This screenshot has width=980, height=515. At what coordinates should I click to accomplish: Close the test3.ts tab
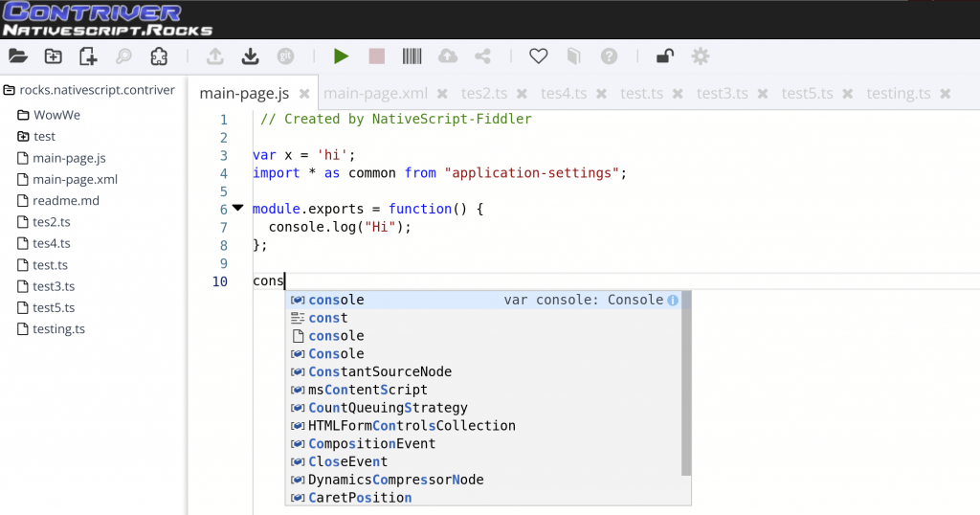[763, 94]
